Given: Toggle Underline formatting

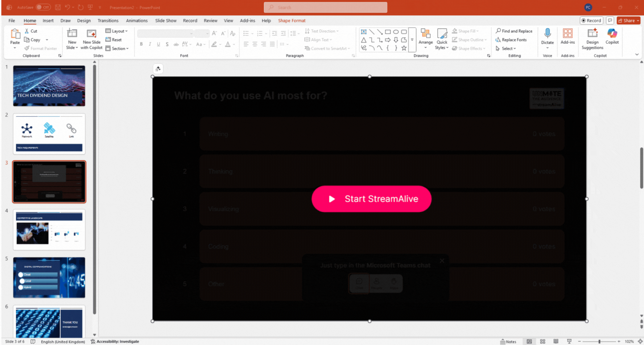Looking at the screenshot, I should pyautogui.click(x=158, y=44).
